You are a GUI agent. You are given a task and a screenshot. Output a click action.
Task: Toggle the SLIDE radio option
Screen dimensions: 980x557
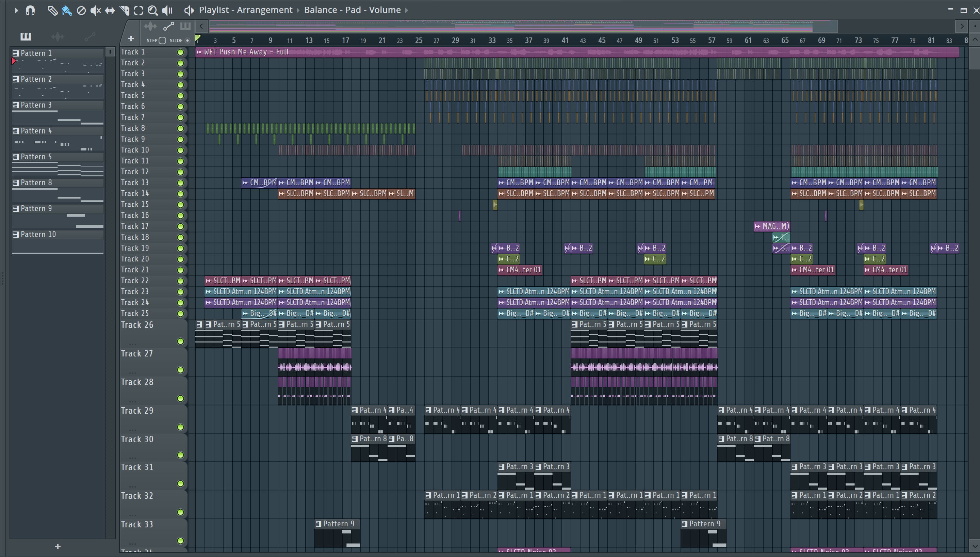pyautogui.click(x=187, y=41)
